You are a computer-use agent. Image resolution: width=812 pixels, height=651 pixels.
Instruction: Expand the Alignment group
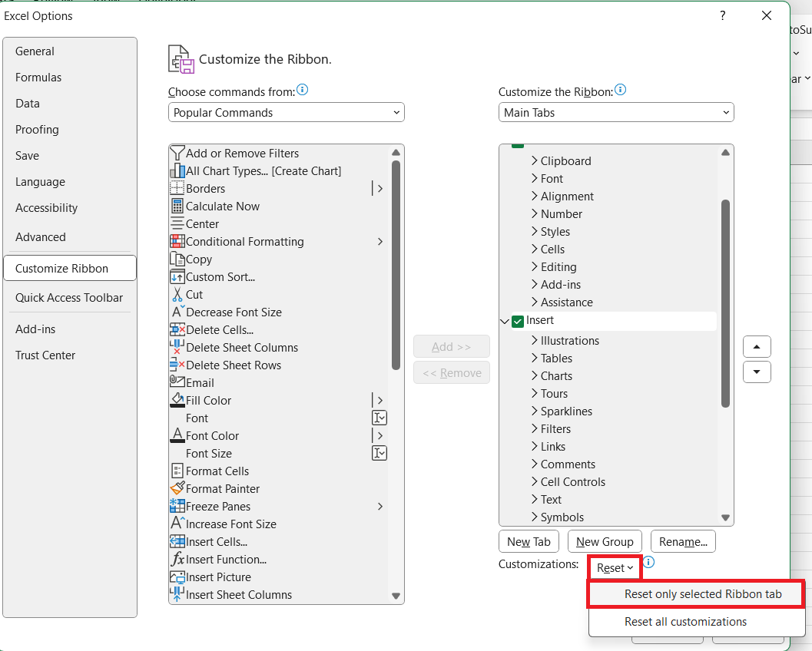coord(535,196)
